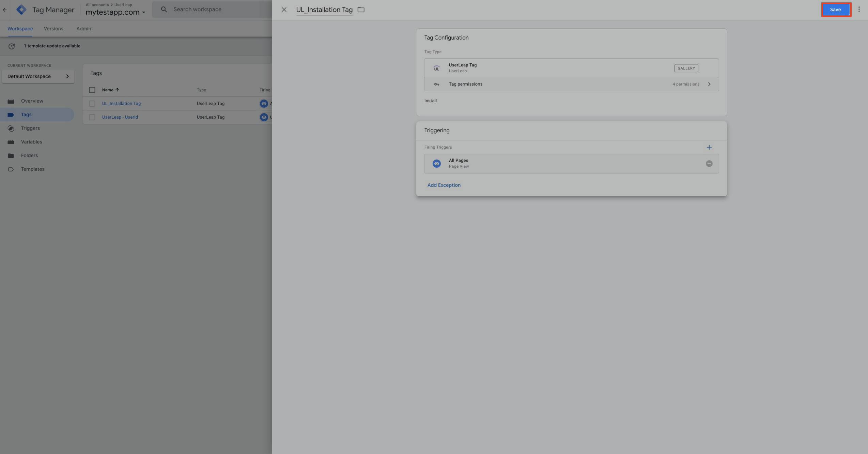Open the 1 template update available notice

tap(52, 46)
